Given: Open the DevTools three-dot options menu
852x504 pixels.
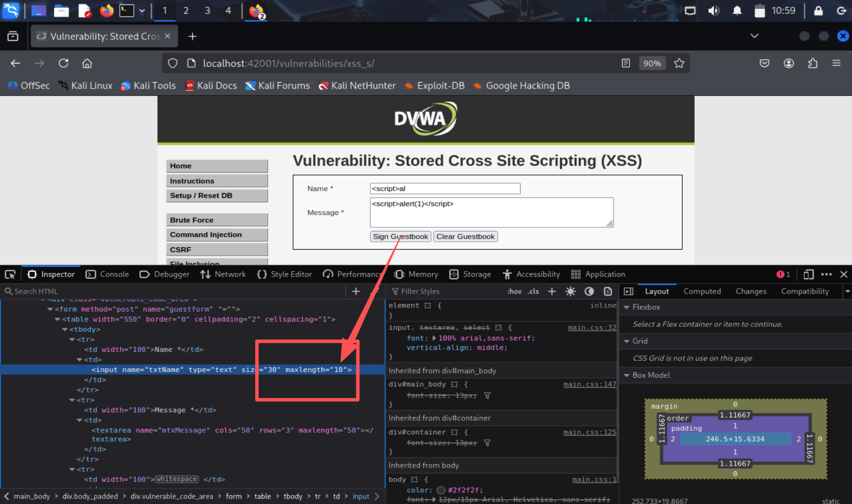Looking at the screenshot, I should pyautogui.click(x=827, y=274).
